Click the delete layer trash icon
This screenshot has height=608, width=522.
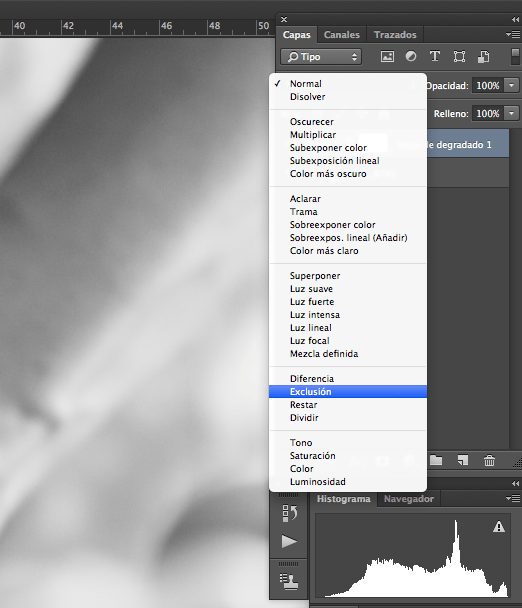(x=489, y=460)
